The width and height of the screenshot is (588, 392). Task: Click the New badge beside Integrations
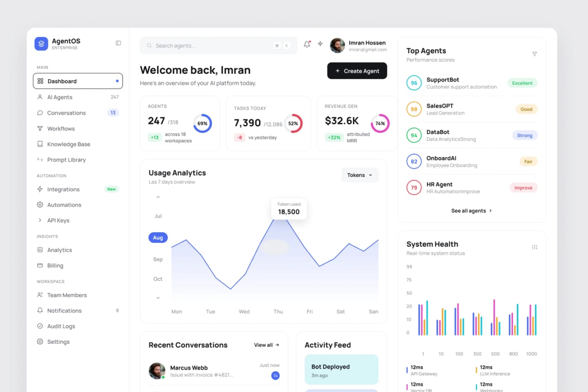point(111,189)
